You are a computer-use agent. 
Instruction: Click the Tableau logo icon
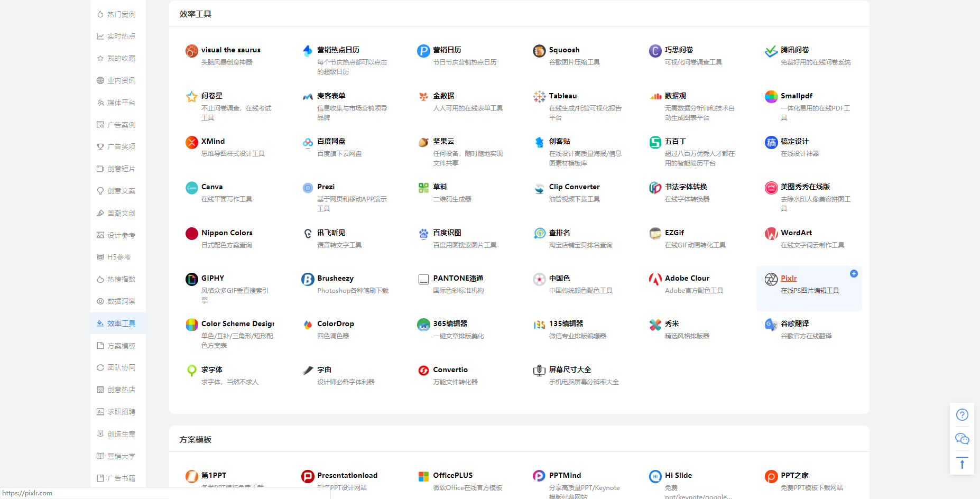coord(539,97)
